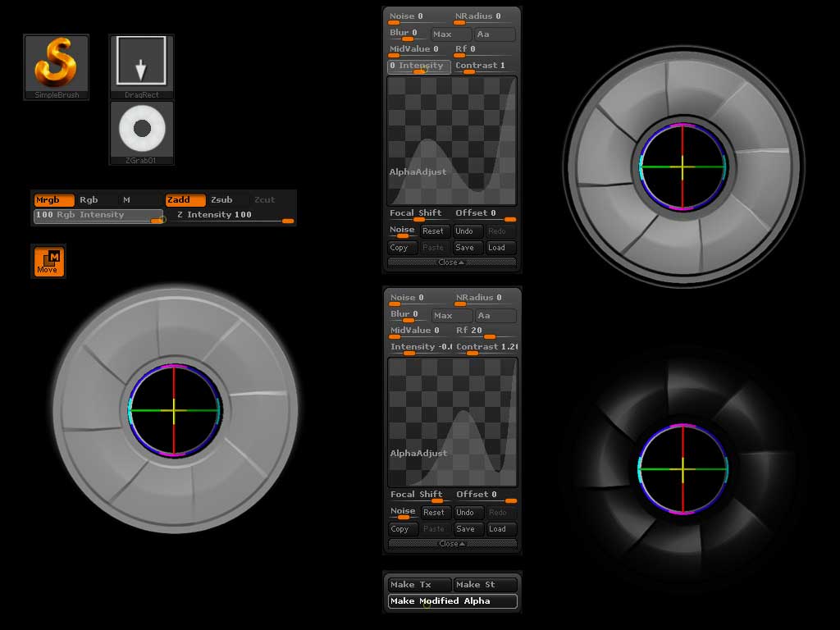
Task: Switch on Zsub mode
Action: click(x=226, y=200)
